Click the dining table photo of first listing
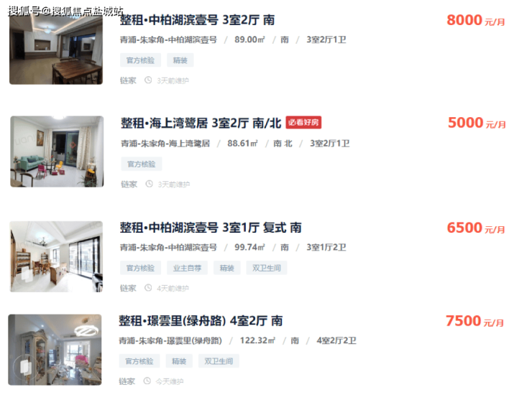The width and height of the screenshot is (532, 400). (x=56, y=49)
